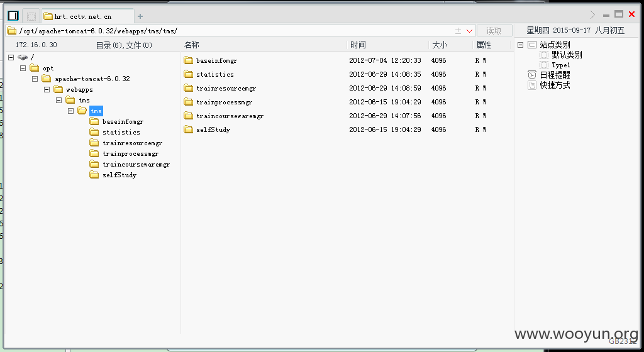Select opt folder in the tree
644x352 pixels.
pyautogui.click(x=48, y=68)
